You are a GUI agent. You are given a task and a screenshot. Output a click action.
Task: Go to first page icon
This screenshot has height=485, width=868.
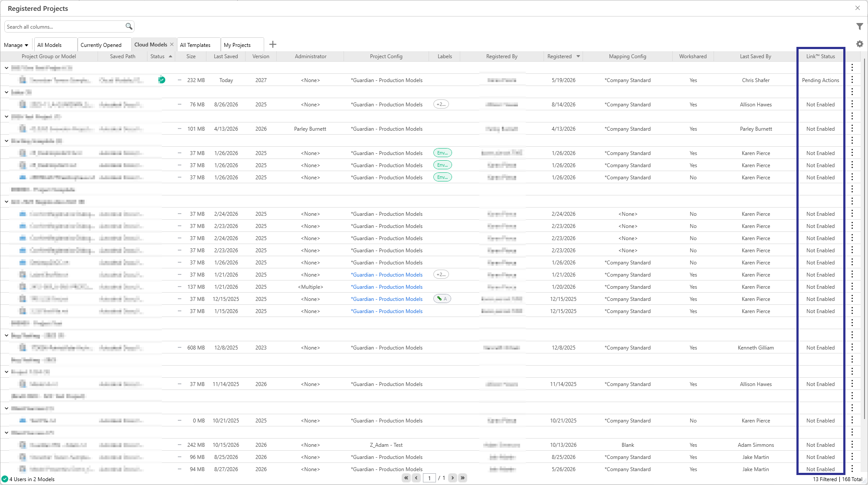point(406,478)
